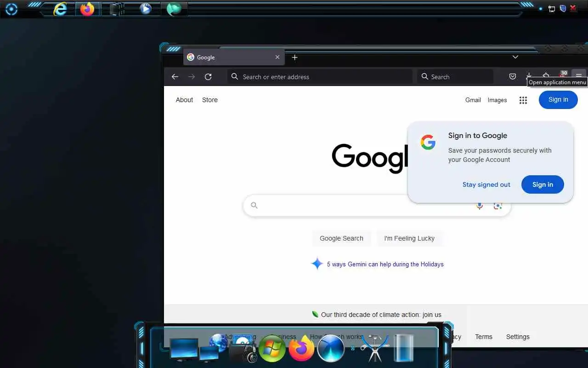
Task: Click the top-left start orb
Action: click(x=11, y=9)
